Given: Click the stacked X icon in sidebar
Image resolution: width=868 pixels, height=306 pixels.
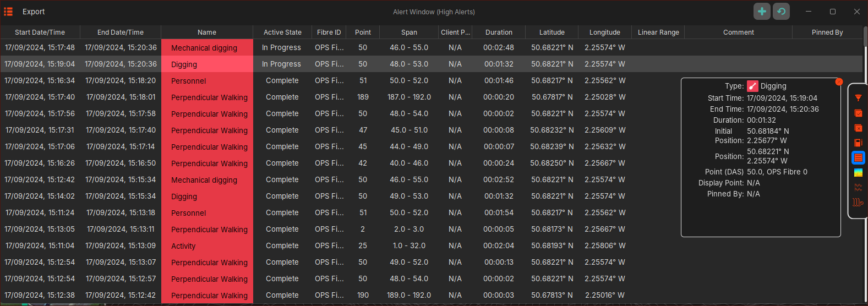Looking at the screenshot, I should coord(858,128).
